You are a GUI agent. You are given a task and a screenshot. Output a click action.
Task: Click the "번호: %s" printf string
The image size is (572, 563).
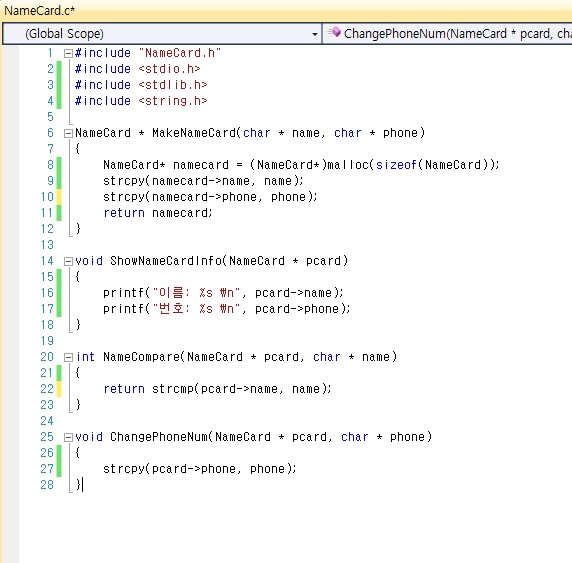coord(196,309)
